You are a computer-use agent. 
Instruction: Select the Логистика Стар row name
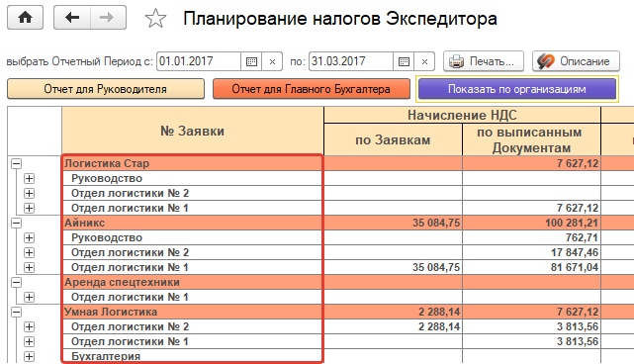pos(107,163)
